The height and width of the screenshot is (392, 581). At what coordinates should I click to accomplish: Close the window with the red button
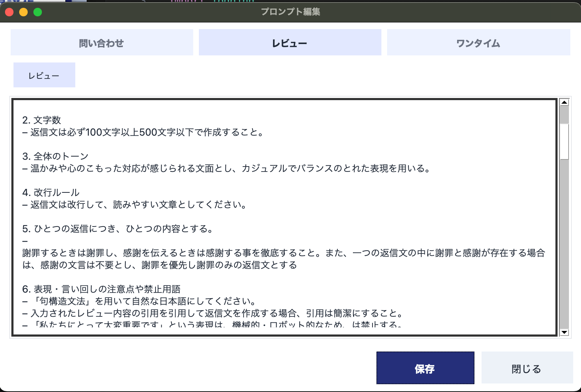pyautogui.click(x=10, y=12)
